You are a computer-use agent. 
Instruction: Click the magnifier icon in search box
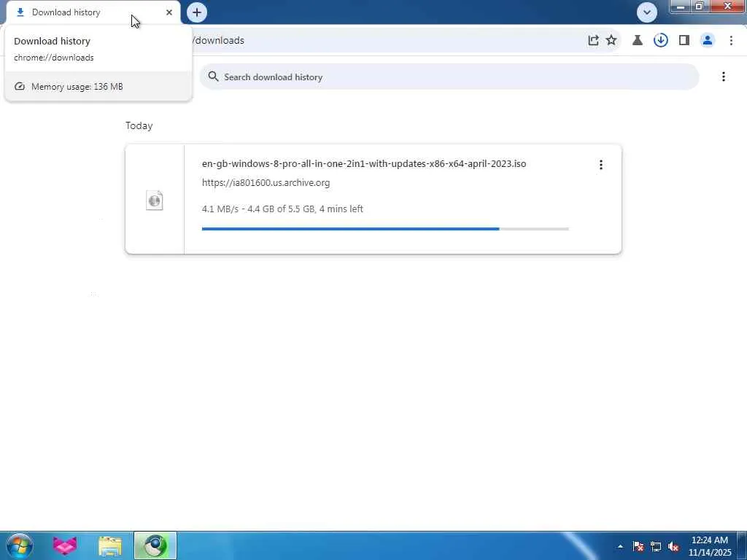click(213, 77)
